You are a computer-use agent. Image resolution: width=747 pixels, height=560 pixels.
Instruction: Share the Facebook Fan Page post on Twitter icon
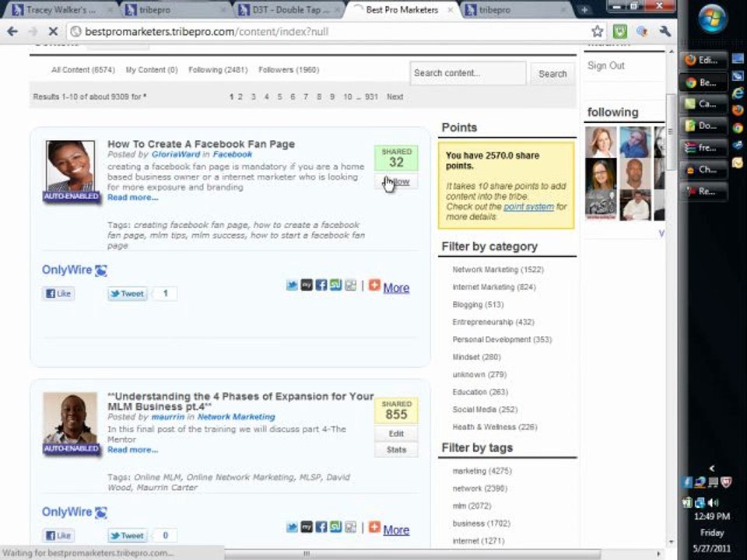click(292, 285)
